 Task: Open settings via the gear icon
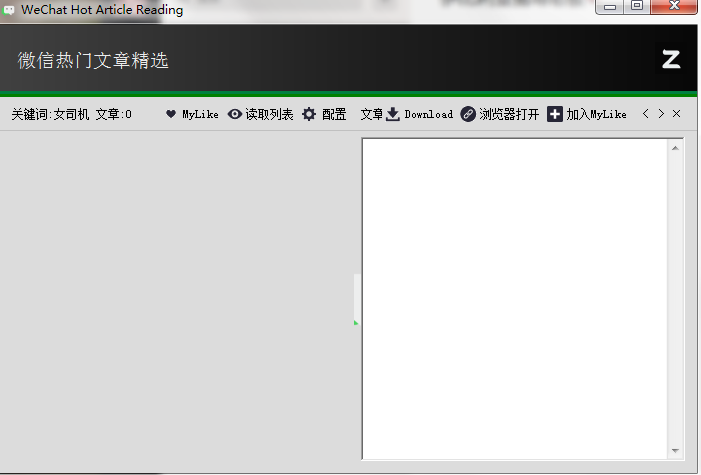pos(309,114)
